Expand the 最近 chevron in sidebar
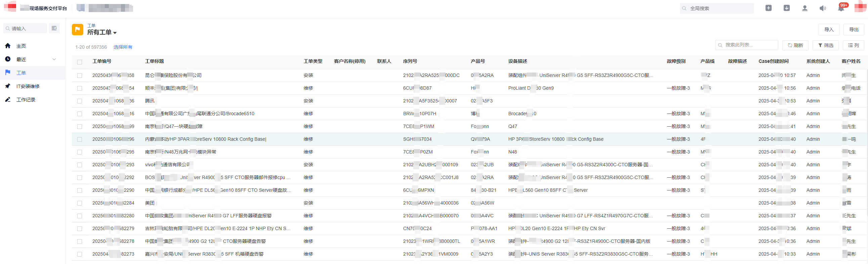The height and width of the screenshot is (264, 868). [x=54, y=59]
